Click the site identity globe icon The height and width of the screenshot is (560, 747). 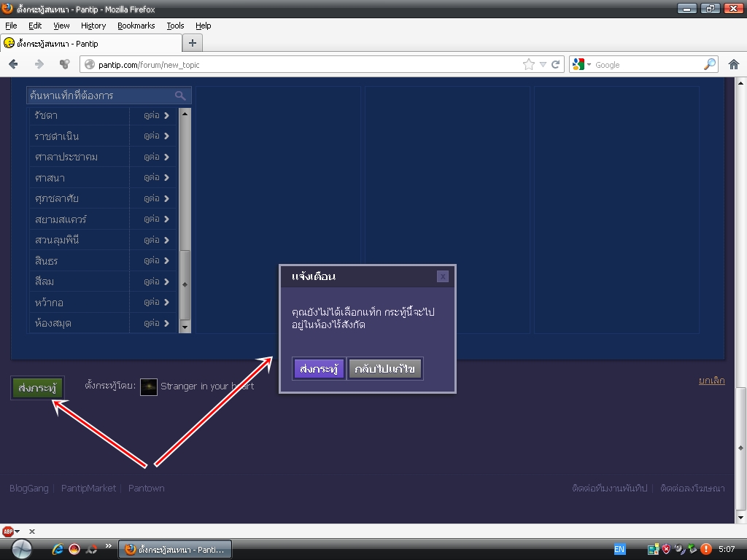tap(90, 64)
